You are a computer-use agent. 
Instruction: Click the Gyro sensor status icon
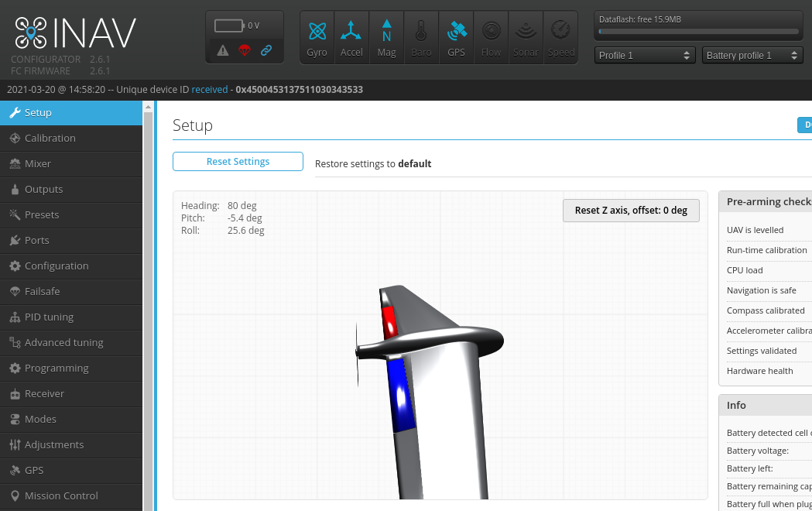click(317, 38)
